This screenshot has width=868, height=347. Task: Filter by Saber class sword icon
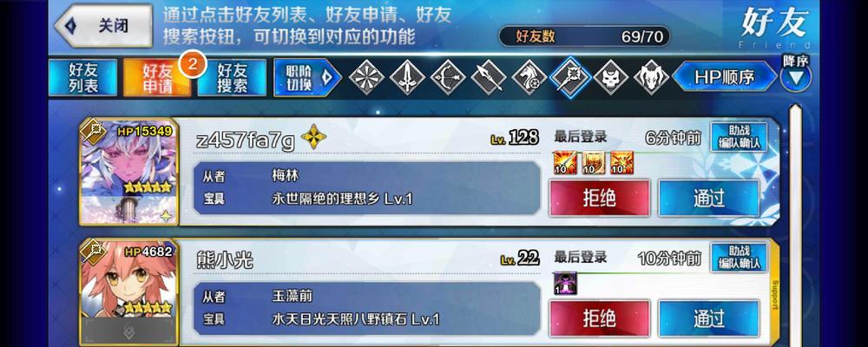[x=407, y=77]
